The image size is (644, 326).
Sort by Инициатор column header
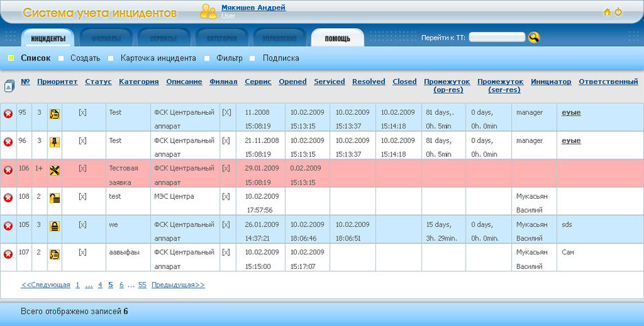pyautogui.click(x=551, y=81)
